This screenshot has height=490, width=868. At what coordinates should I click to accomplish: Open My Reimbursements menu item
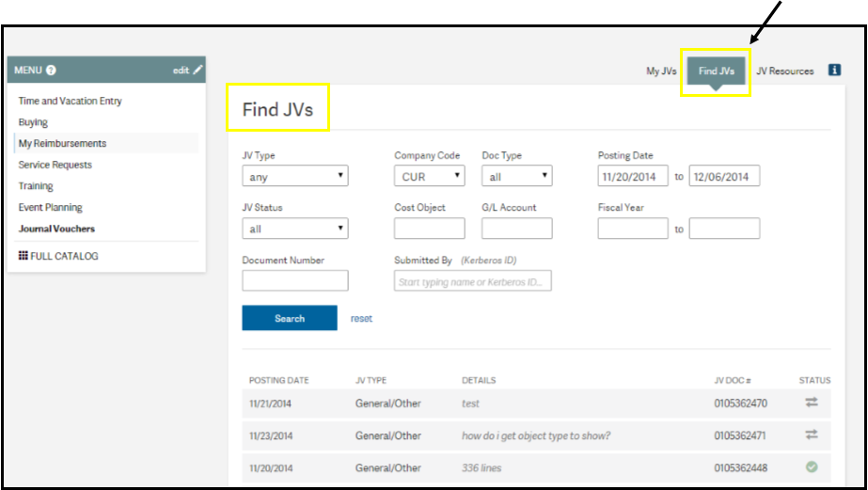(x=63, y=143)
